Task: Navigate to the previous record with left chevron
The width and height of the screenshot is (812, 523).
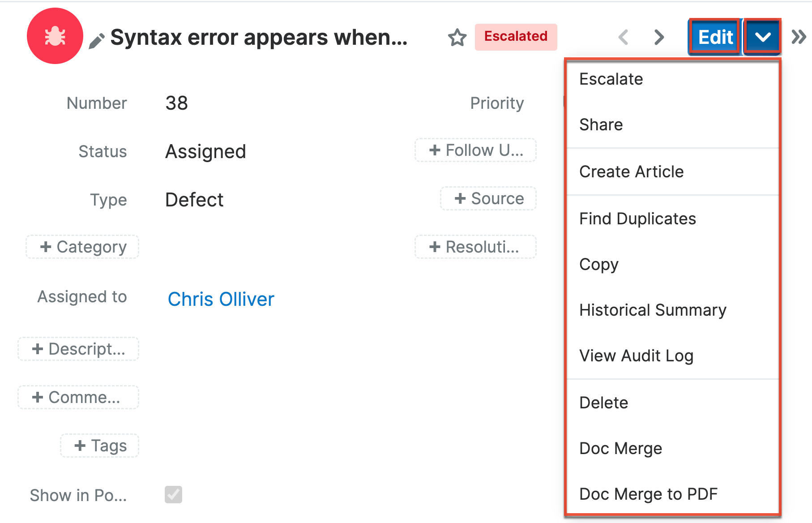Action: (x=623, y=37)
